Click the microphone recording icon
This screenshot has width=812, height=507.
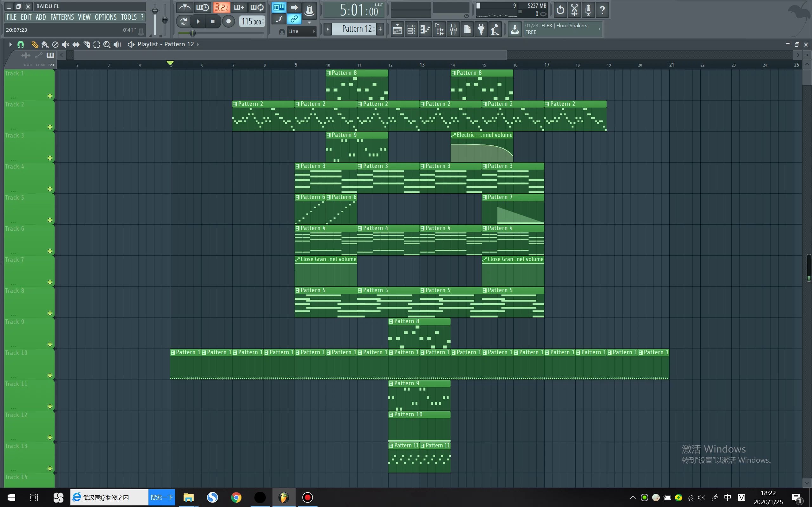(x=588, y=10)
